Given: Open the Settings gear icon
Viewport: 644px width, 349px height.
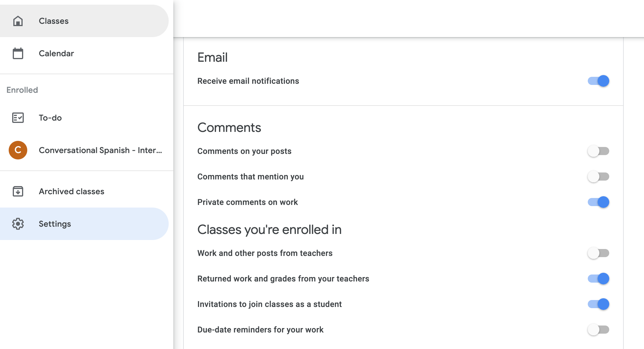Looking at the screenshot, I should [18, 223].
